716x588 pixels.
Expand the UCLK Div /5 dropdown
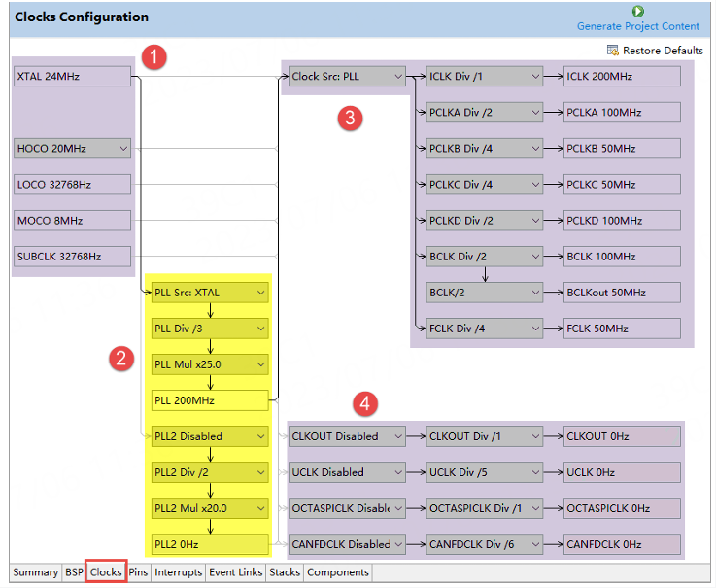(484, 473)
